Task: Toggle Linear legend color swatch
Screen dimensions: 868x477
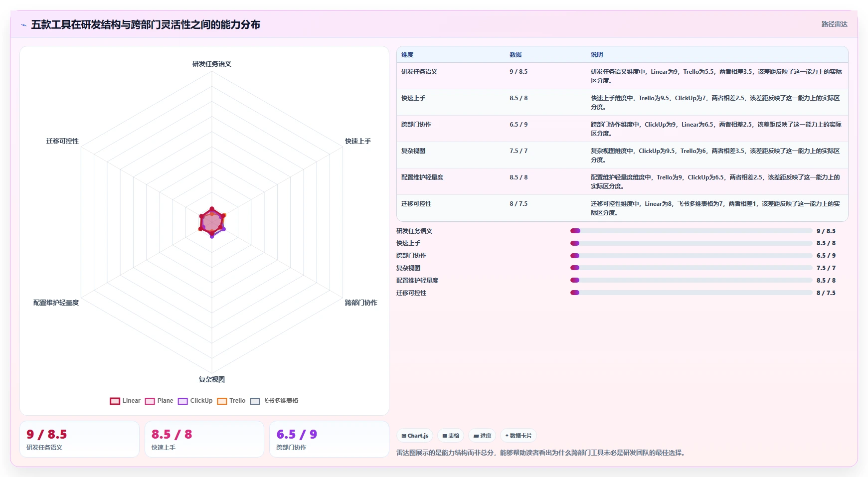Action: (115, 401)
